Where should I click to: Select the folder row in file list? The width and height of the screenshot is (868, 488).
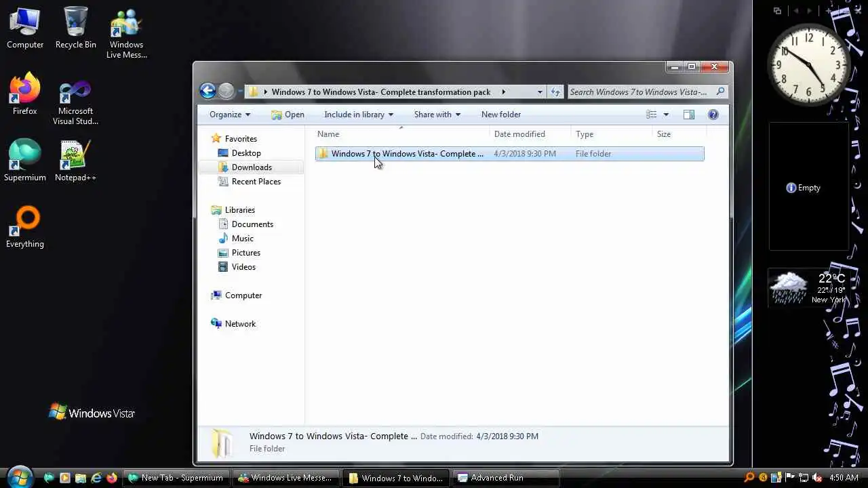[x=510, y=154]
